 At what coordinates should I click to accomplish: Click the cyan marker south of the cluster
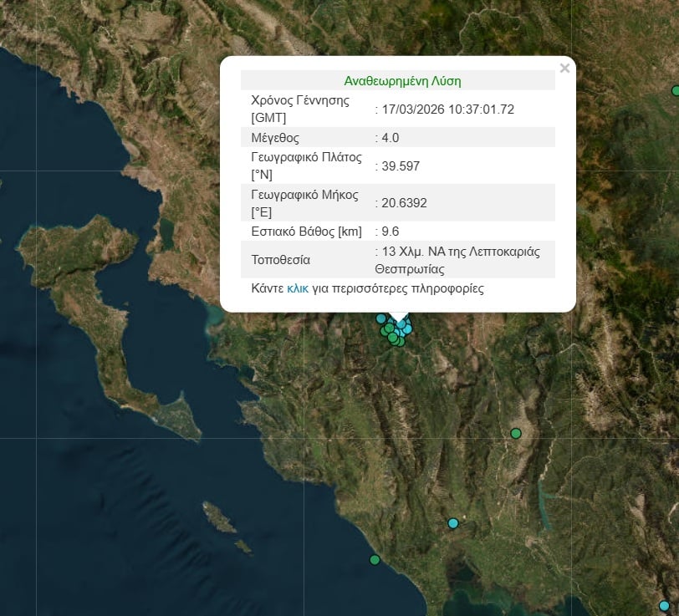453,523
